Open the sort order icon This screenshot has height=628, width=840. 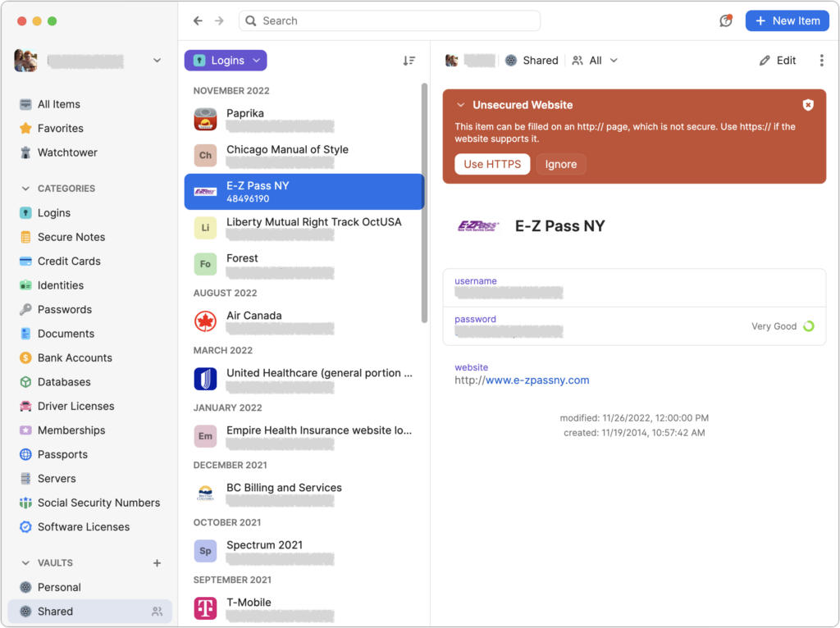(409, 61)
